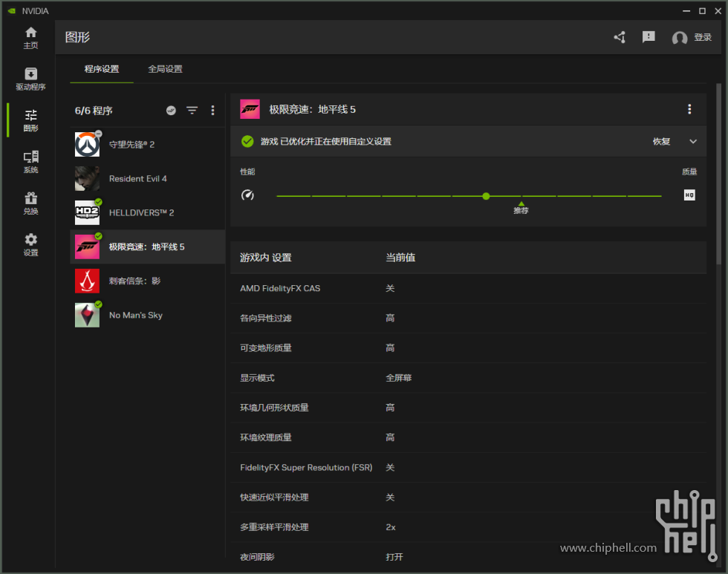The height and width of the screenshot is (574, 728).
Task: Select 刺客信条：影 in program list
Action: 148,281
